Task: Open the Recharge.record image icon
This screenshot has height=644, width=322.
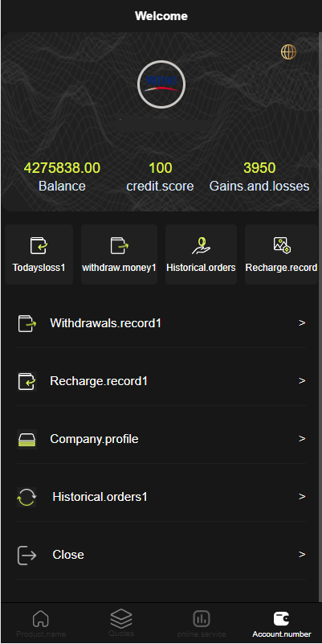Action: tap(282, 245)
